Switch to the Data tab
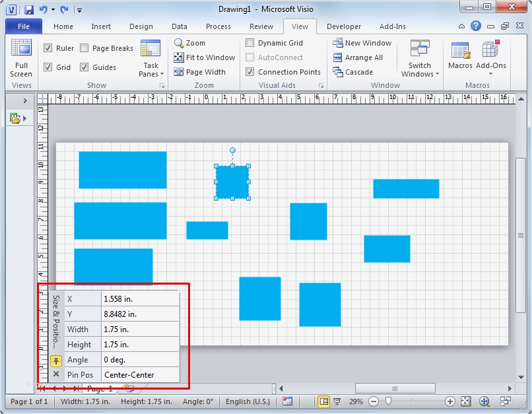 click(x=179, y=26)
